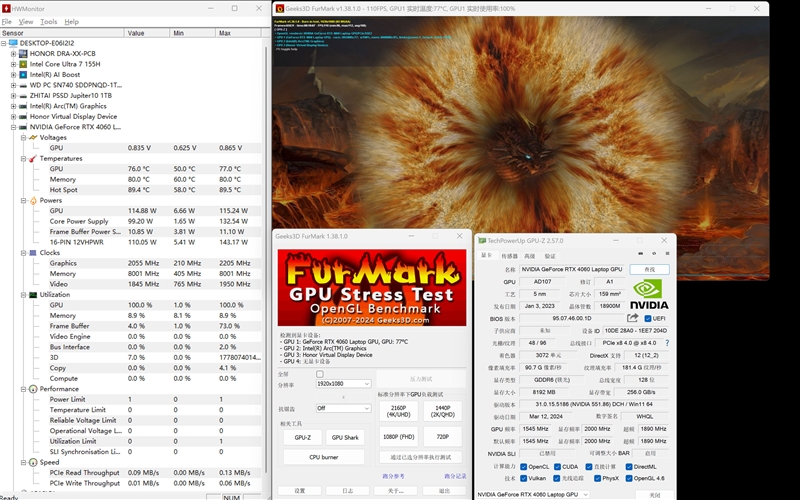Screen dimensions: 800x500
Task: Open the HWMonitor File menu
Action: coord(7,22)
